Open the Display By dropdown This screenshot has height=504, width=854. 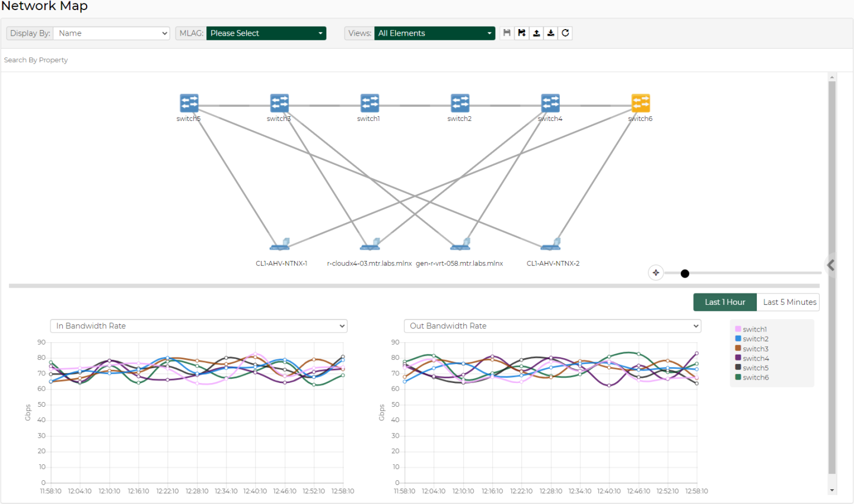[x=111, y=33]
